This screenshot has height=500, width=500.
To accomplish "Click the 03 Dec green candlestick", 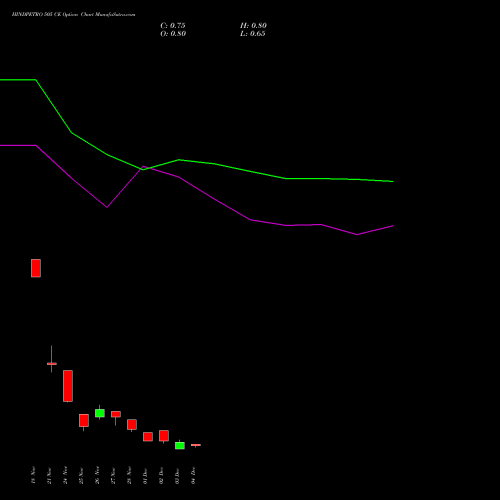I will [180, 445].
